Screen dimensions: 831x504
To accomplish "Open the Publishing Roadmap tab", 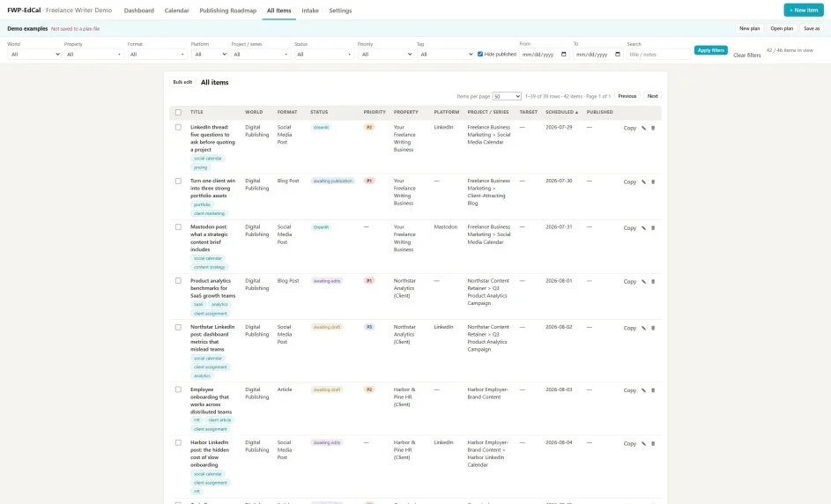I will pos(228,11).
